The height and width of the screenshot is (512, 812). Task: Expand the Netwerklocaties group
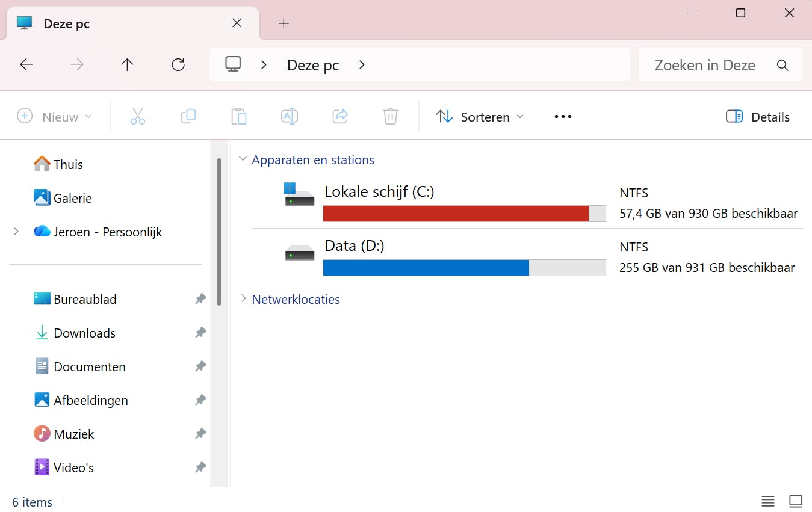coord(243,299)
